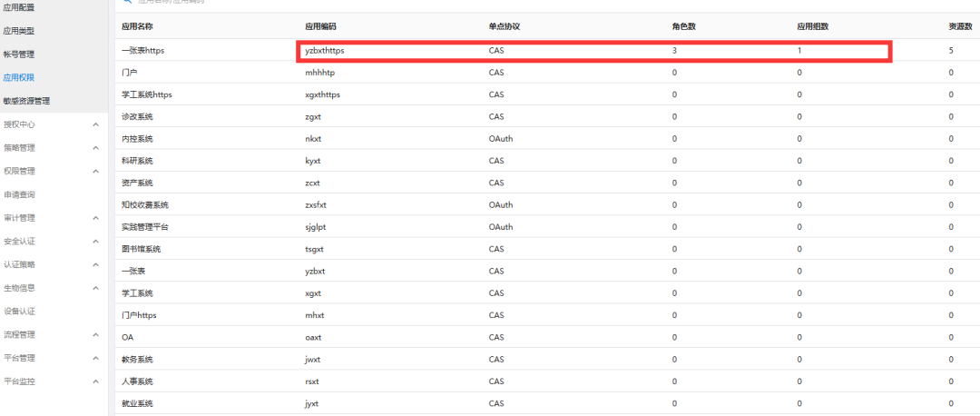
Task: Expand the 平台监控 menu group
Action: coord(95,381)
